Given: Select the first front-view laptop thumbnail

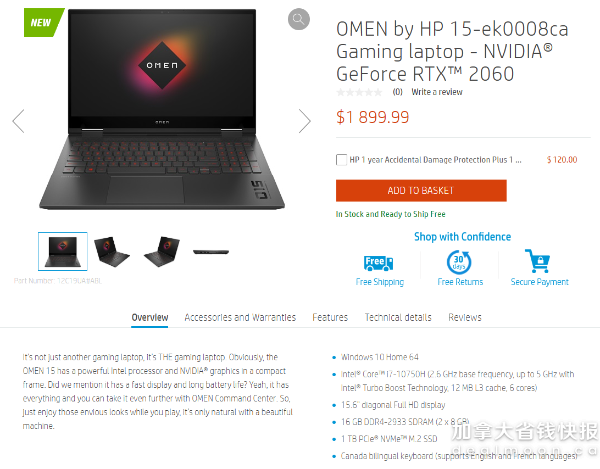Looking at the screenshot, I should pos(63,251).
